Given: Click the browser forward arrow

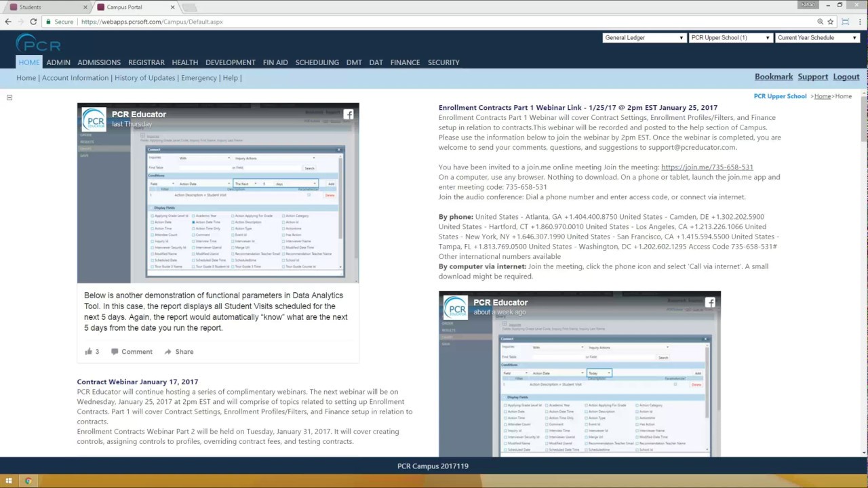Looking at the screenshot, I should pos(20,22).
